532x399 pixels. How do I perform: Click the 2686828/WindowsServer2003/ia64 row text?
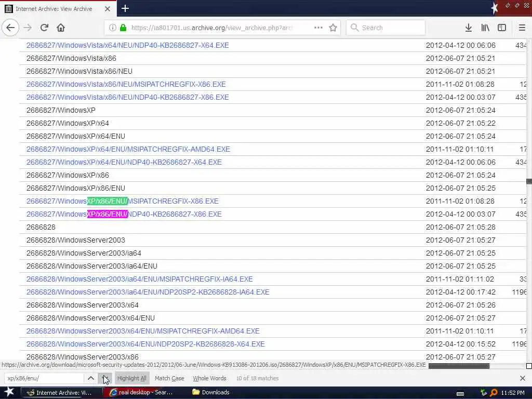84,253
